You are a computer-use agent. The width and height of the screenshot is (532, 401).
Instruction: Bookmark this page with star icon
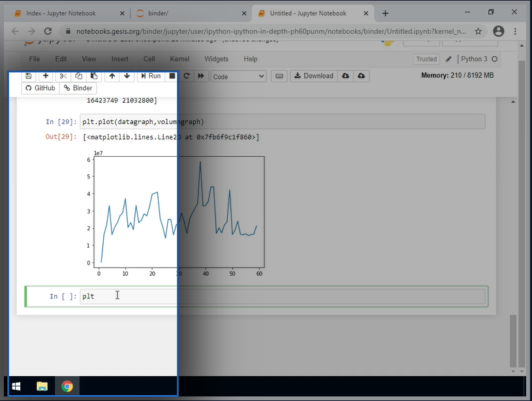coord(478,31)
